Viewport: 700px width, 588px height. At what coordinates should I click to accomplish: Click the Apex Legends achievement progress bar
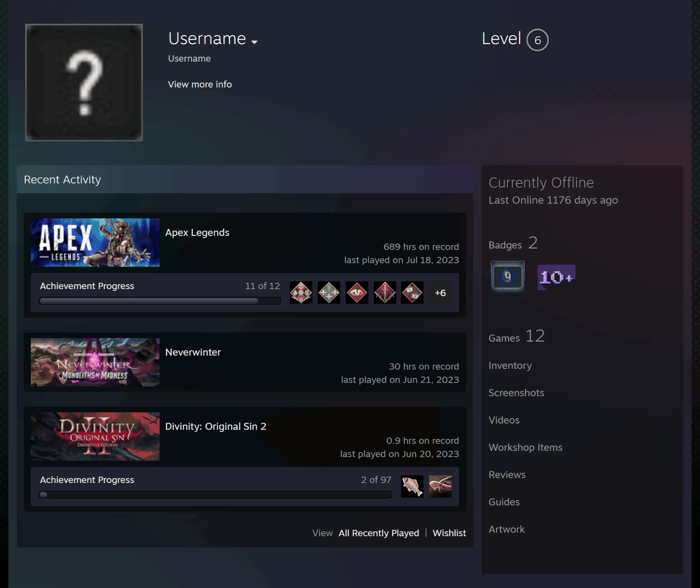point(160,301)
